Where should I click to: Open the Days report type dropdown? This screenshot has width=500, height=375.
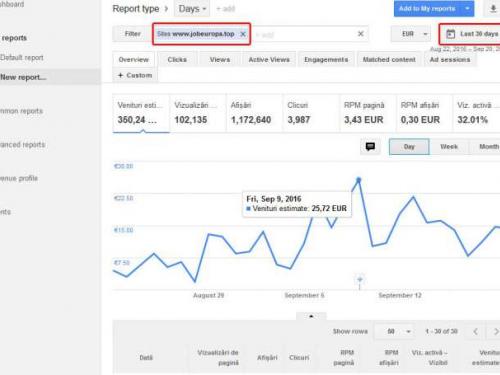click(x=192, y=9)
